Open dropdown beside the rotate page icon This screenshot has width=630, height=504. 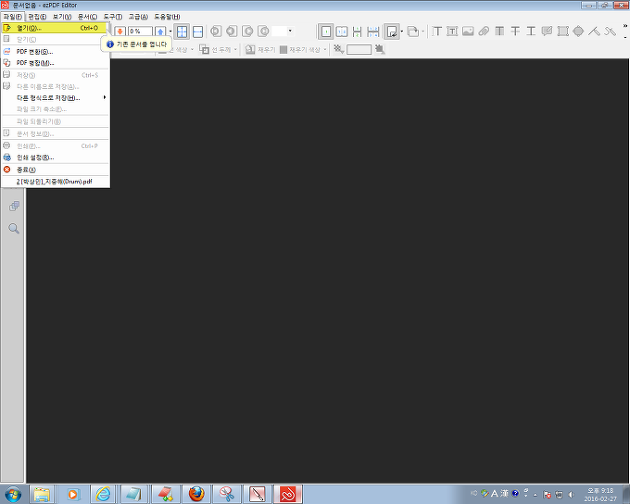pyautogui.click(x=422, y=31)
